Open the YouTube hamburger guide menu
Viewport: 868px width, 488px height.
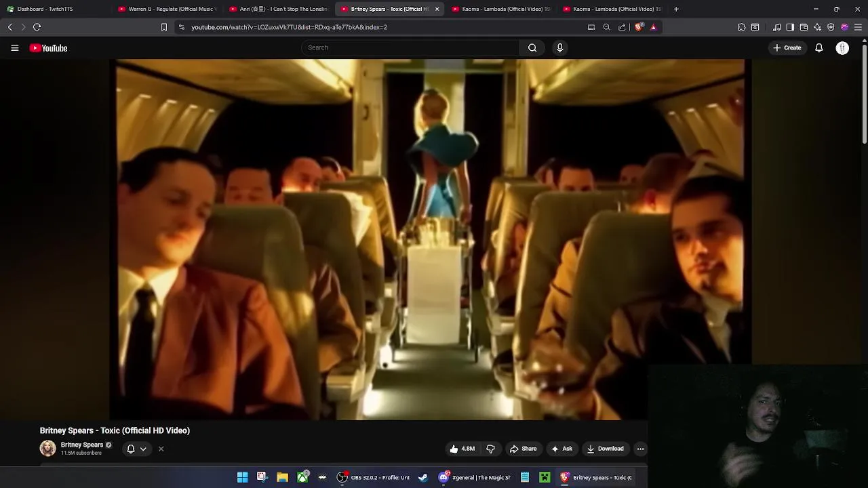14,48
